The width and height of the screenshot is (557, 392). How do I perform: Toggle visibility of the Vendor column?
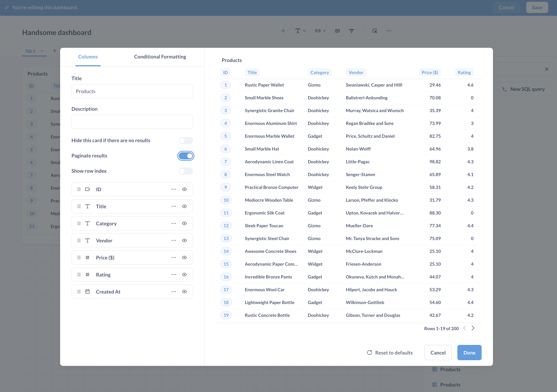pyautogui.click(x=184, y=240)
